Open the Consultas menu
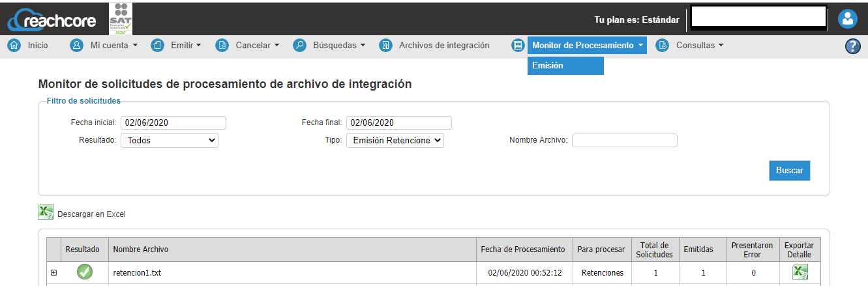Image resolution: width=868 pixels, height=286 pixels. (700, 46)
